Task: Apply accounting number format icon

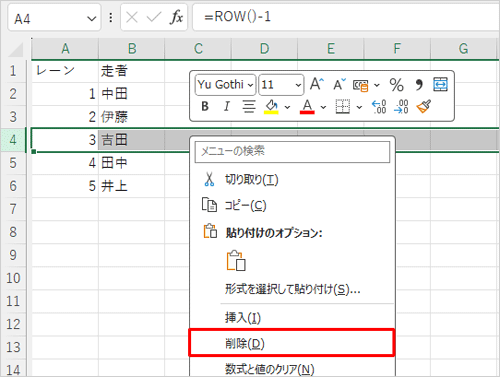Action: (361, 85)
